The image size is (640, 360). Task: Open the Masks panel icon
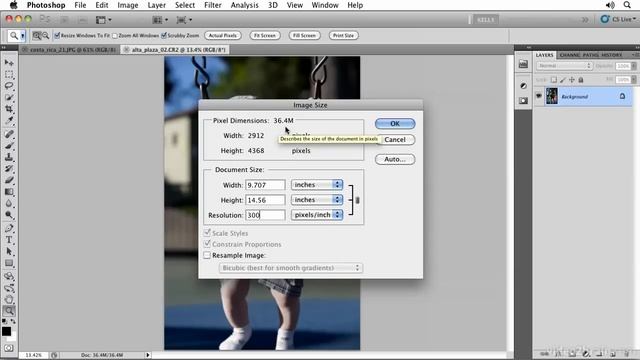point(523,100)
